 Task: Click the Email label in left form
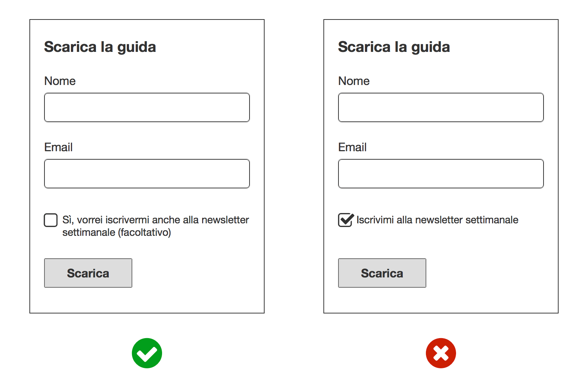[x=58, y=147]
